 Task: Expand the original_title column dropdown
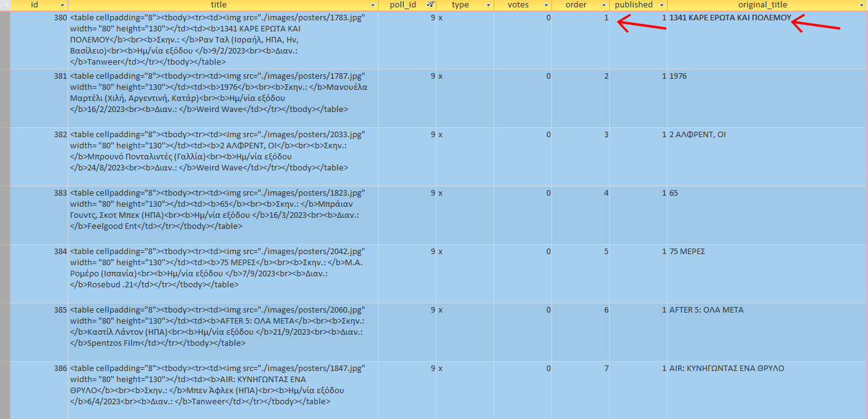(861, 5)
